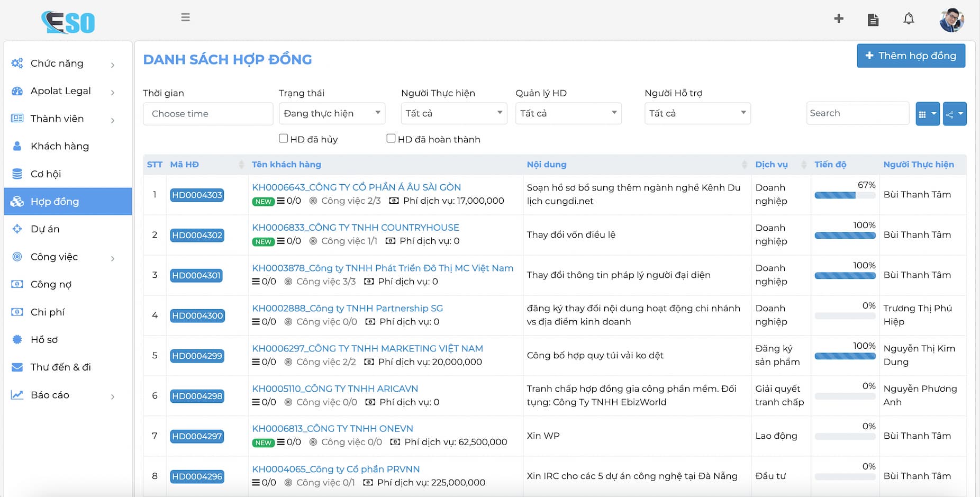
Task: Open the Trạng thái dropdown
Action: [x=332, y=113]
